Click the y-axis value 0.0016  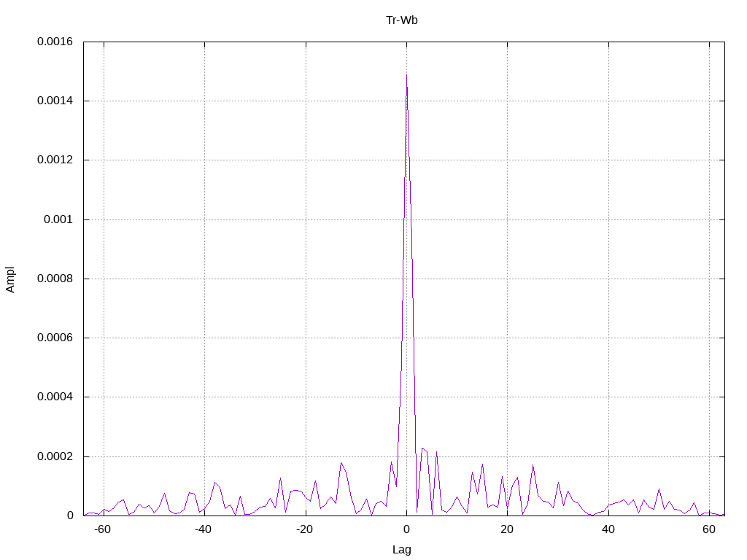pyautogui.click(x=55, y=42)
